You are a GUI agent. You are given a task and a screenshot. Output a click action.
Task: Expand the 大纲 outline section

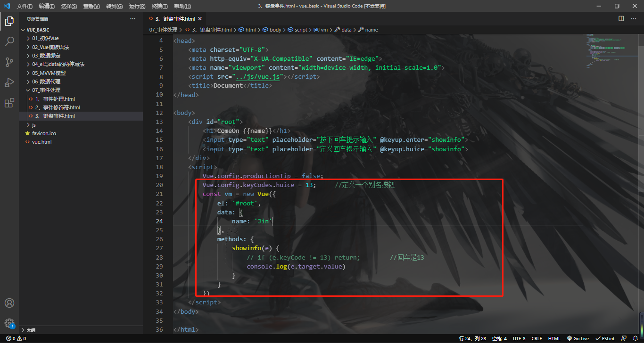81,330
